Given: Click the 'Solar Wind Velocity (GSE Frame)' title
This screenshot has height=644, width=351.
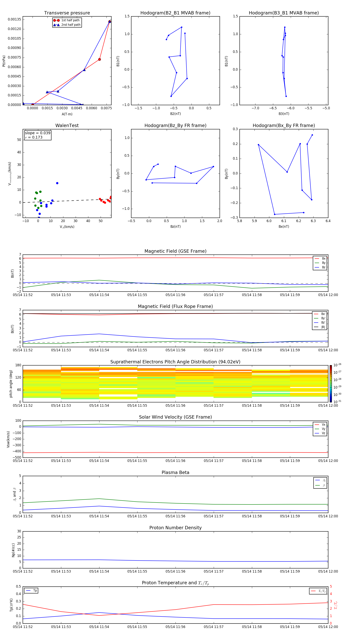Looking at the screenshot, I should coord(175,417).
